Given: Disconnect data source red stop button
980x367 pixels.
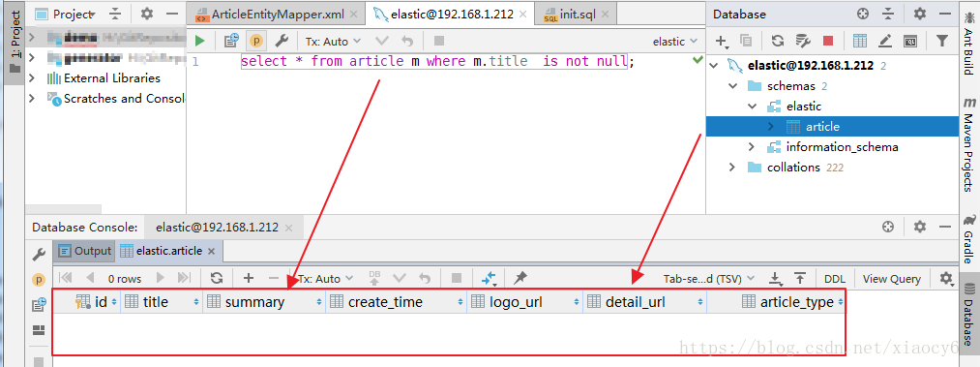Looking at the screenshot, I should 828,42.
